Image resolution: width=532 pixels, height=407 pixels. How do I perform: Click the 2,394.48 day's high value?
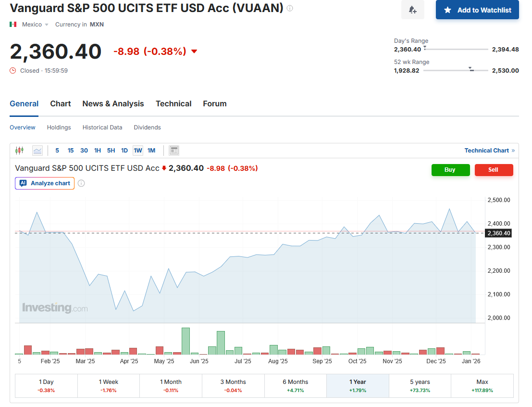tap(505, 49)
